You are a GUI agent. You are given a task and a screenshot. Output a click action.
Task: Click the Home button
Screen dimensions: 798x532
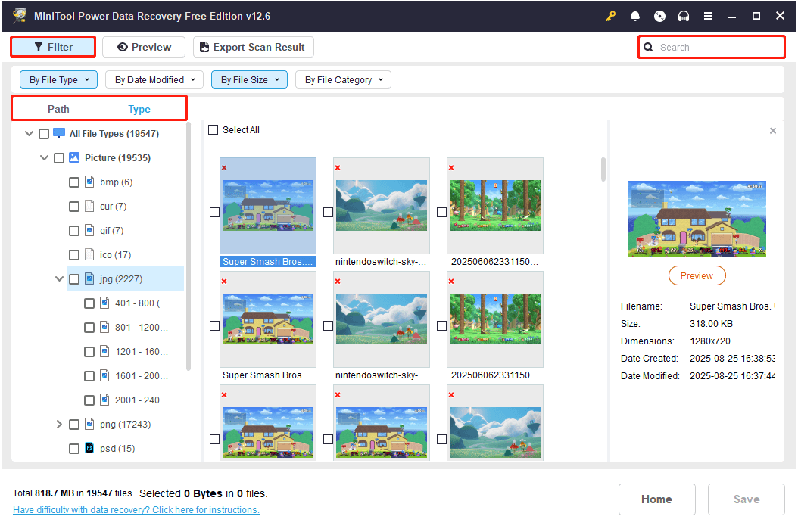tap(656, 499)
